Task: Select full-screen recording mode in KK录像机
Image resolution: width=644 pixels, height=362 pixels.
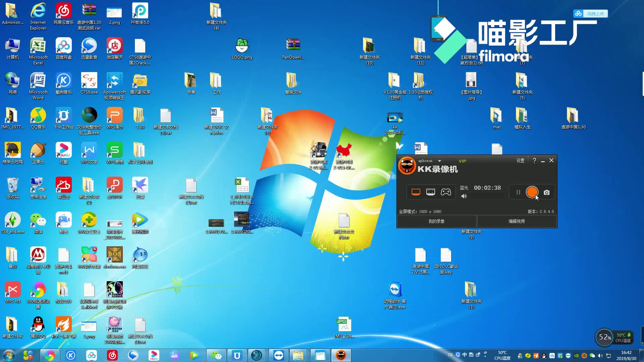Action: pos(416,192)
